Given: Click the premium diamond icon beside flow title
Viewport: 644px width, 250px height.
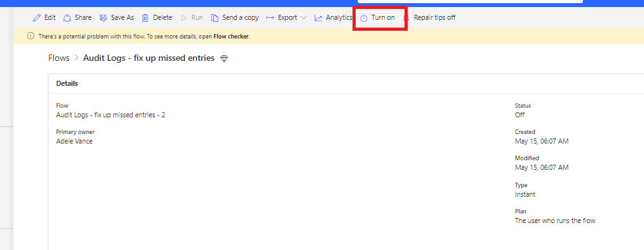Looking at the screenshot, I should 224,58.
